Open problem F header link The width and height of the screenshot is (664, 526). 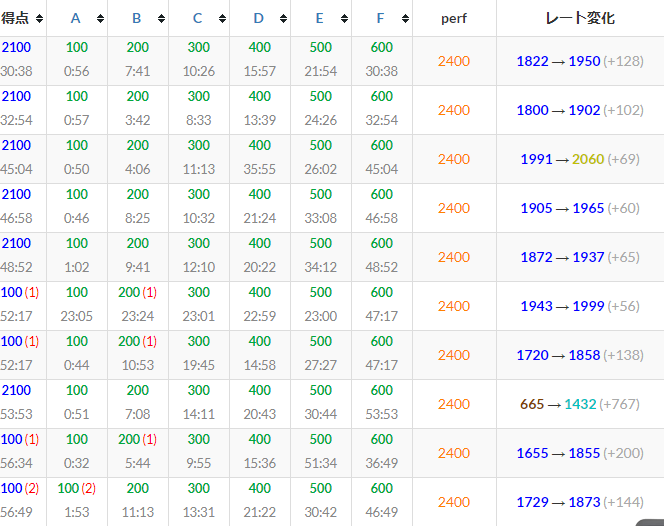380,18
